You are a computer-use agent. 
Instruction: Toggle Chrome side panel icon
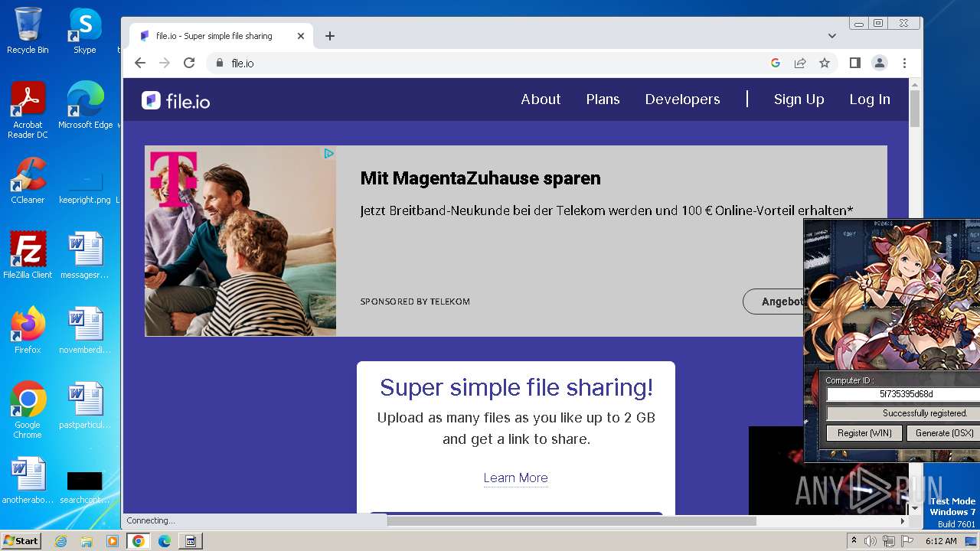(x=855, y=63)
